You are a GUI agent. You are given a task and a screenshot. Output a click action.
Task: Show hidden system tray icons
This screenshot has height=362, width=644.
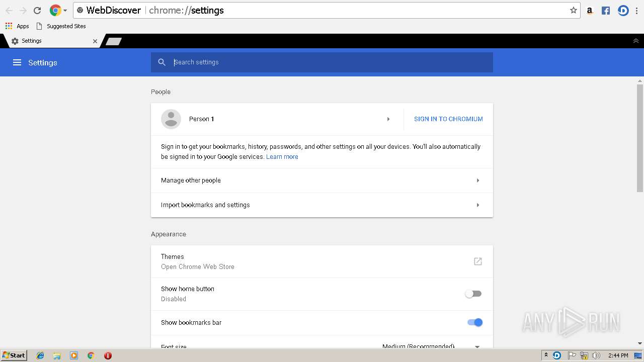(546, 355)
